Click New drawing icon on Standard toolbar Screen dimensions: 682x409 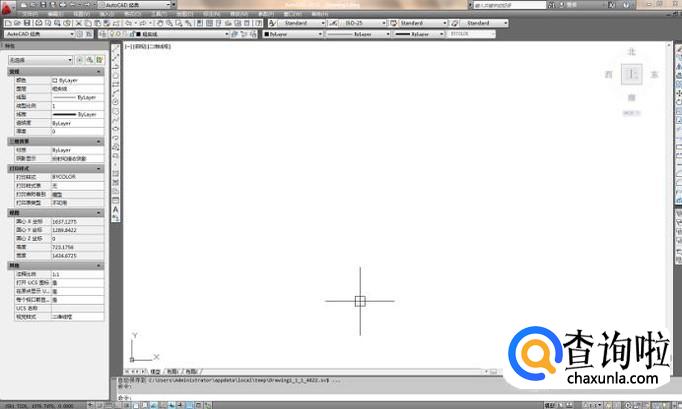coord(8,23)
